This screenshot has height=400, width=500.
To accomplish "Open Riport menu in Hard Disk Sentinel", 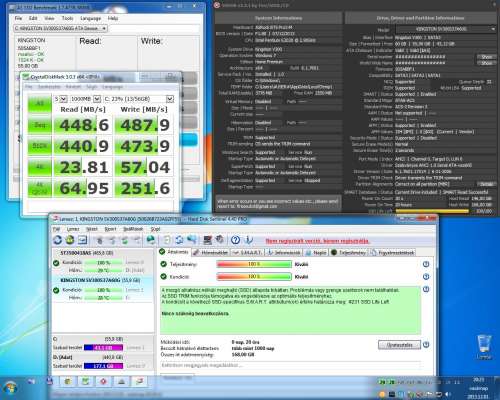I will 110,229.
